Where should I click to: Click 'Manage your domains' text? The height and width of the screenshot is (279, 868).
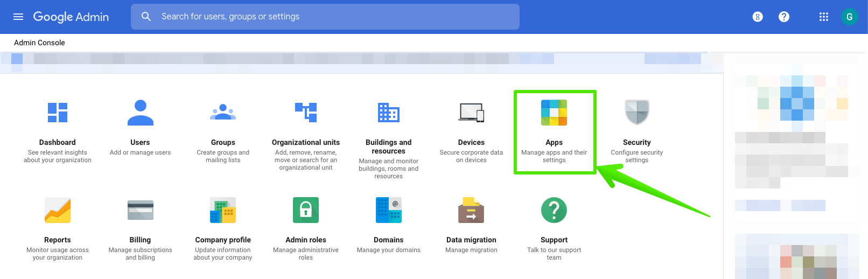point(389,250)
